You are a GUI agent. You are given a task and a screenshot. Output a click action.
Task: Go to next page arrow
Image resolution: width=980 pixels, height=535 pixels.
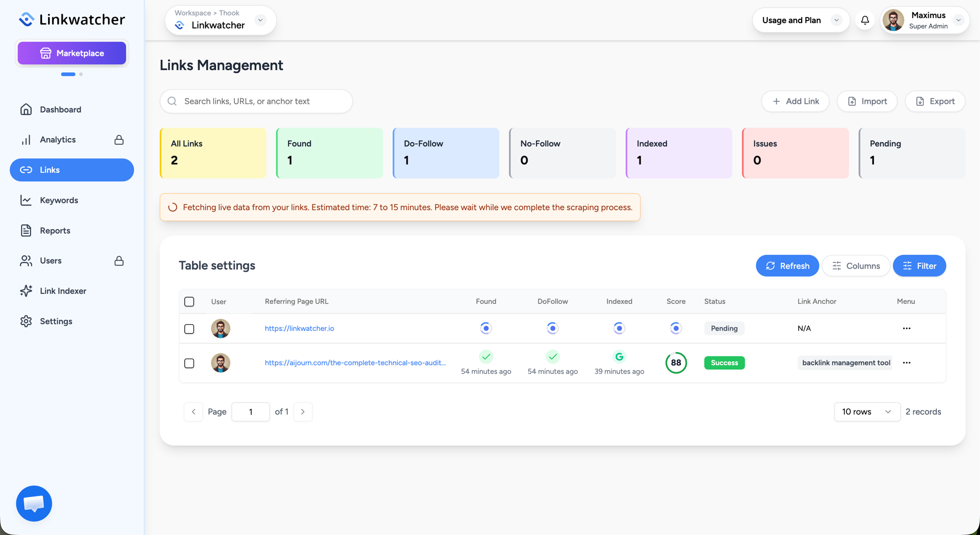[x=303, y=412]
